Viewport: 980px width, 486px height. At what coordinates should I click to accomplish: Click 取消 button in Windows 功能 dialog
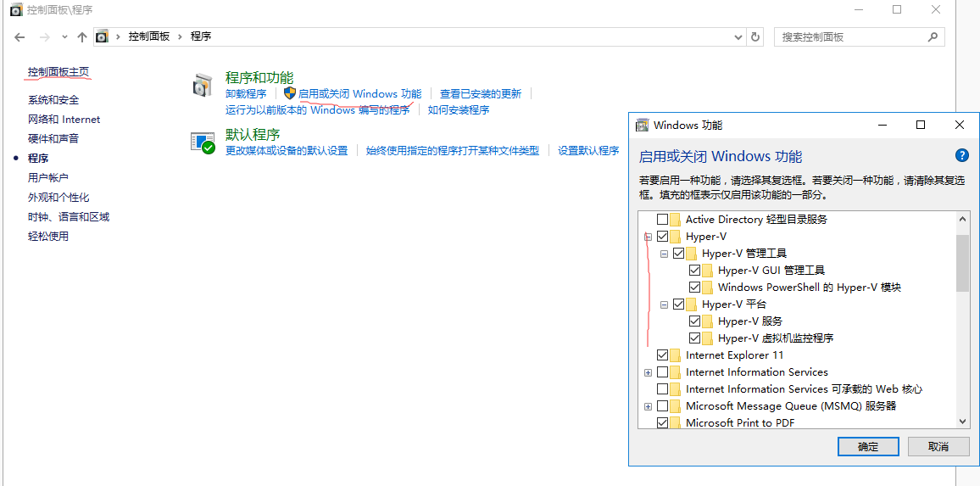938,447
